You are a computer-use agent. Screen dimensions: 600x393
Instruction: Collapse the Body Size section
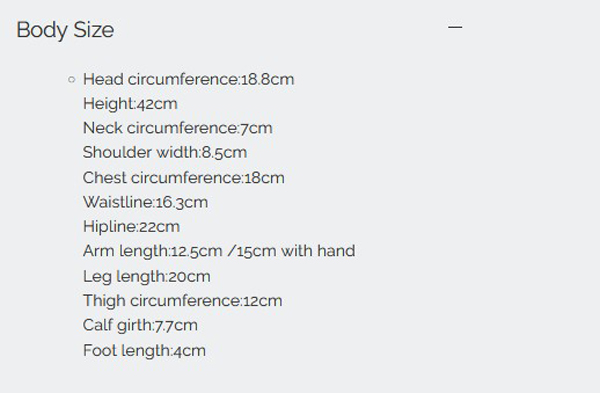(x=455, y=27)
